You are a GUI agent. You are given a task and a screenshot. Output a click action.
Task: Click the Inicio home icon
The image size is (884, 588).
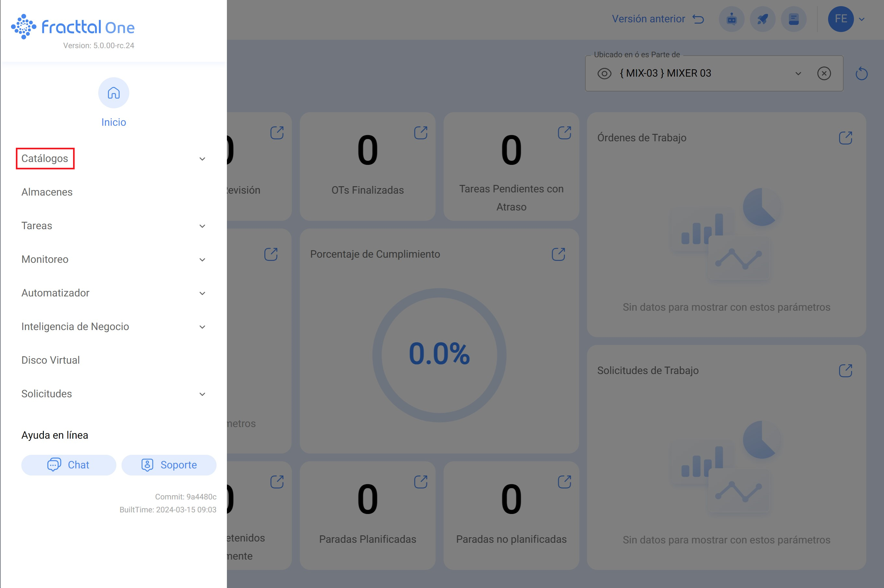point(113,93)
